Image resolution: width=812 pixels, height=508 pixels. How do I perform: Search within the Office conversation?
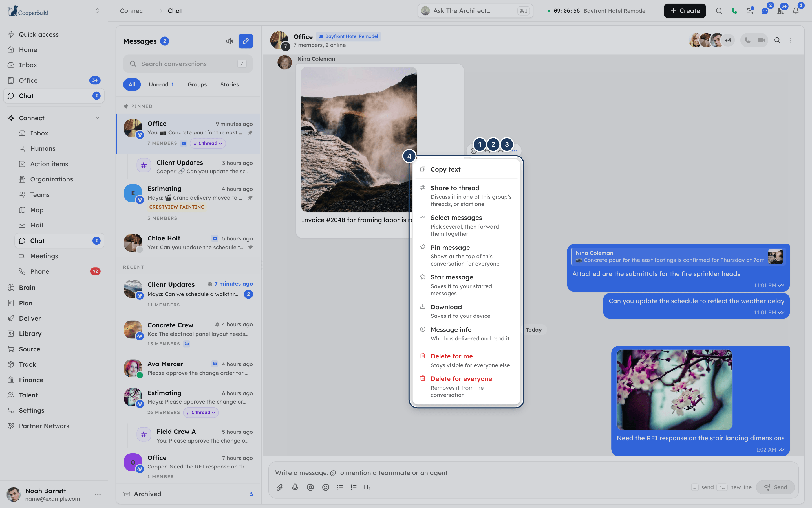777,40
